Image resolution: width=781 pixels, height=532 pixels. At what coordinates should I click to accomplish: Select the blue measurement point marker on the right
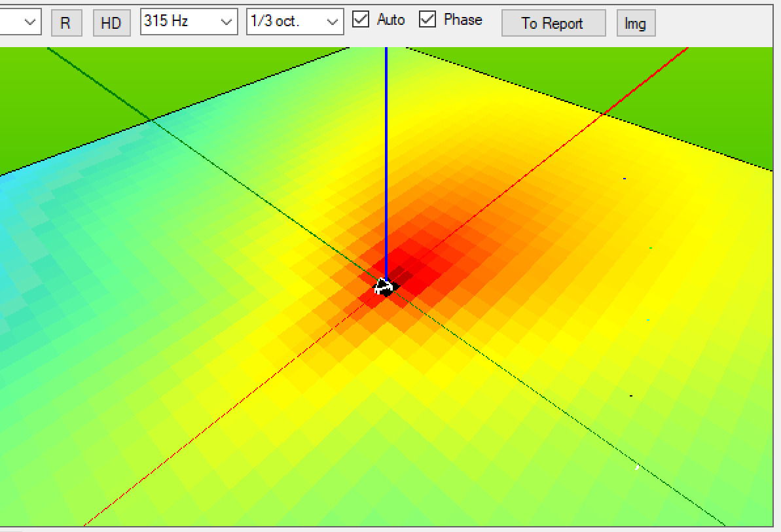[x=623, y=178]
